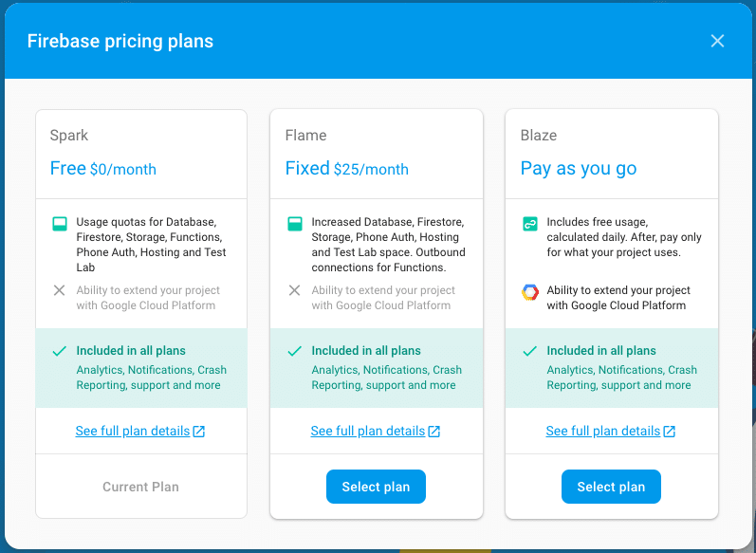Click the Flame Fixed $25/month price
Image resolution: width=756 pixels, height=553 pixels.
click(346, 169)
